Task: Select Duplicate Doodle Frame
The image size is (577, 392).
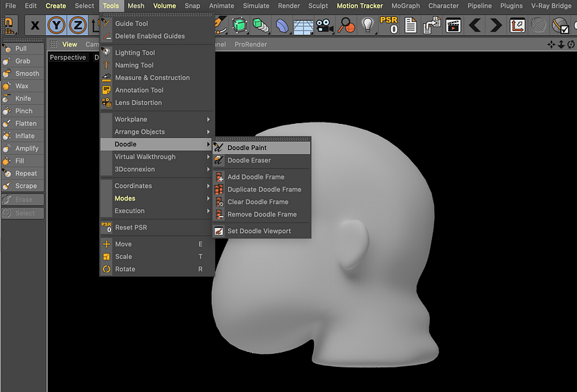Action: point(262,189)
